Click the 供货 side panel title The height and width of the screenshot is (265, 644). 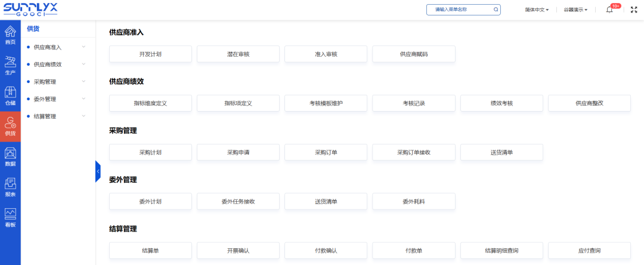coord(33,29)
